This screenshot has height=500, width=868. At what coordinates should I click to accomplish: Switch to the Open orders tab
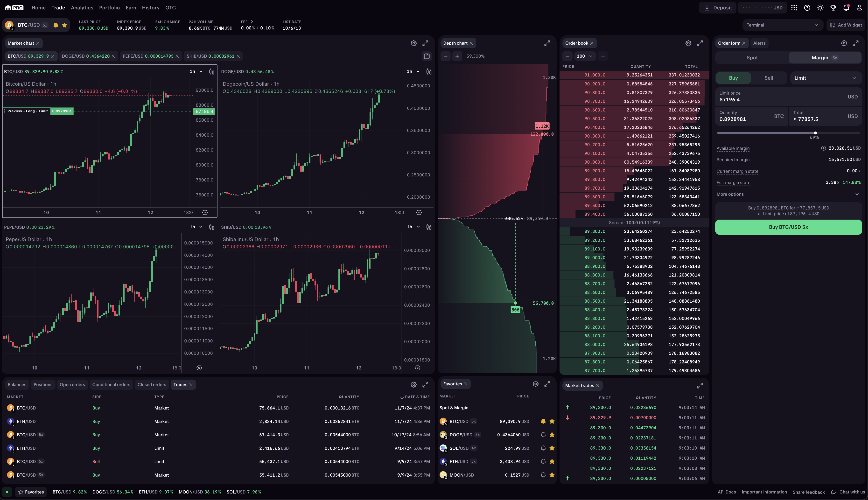[x=72, y=385]
